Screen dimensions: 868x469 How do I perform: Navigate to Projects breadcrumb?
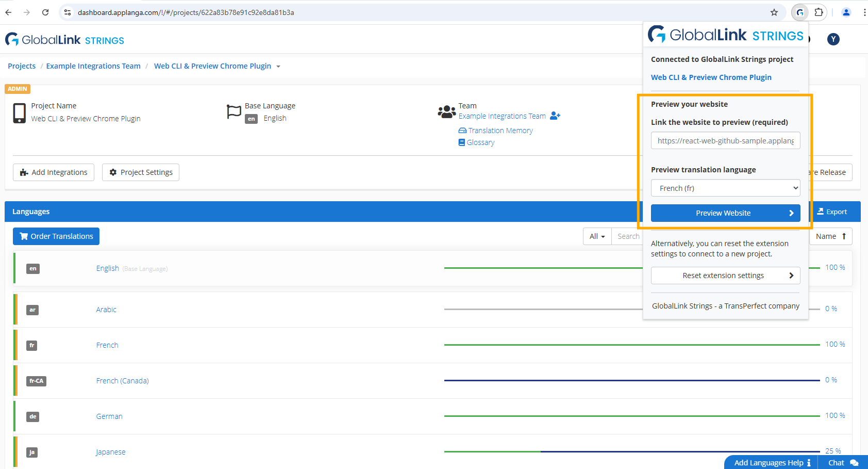[22, 66]
